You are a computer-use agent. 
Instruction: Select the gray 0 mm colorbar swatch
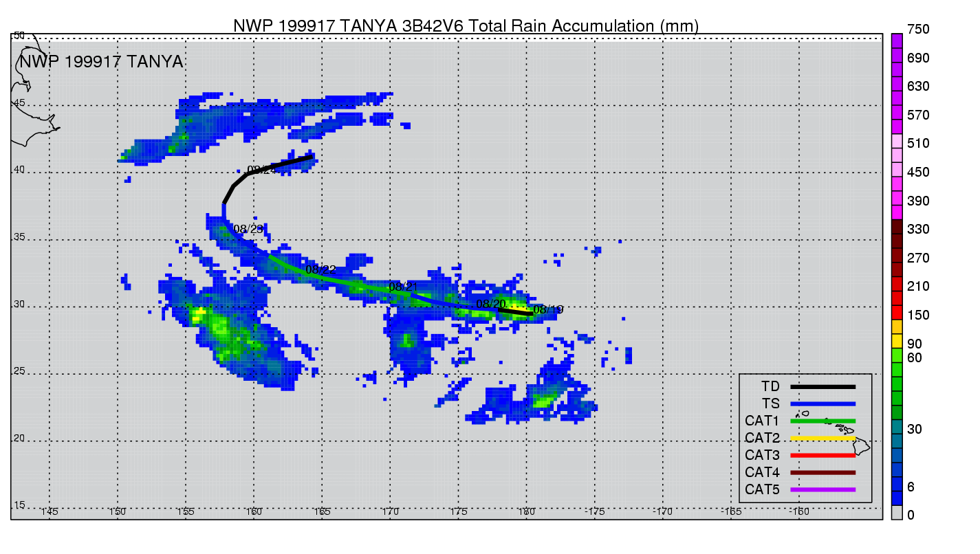tap(897, 513)
